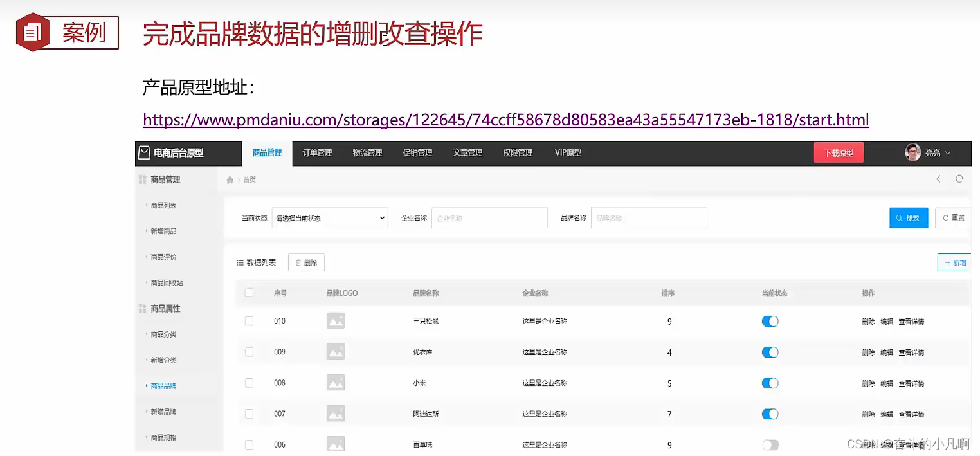
Task: Click the 新增 button
Action: pyautogui.click(x=954, y=262)
